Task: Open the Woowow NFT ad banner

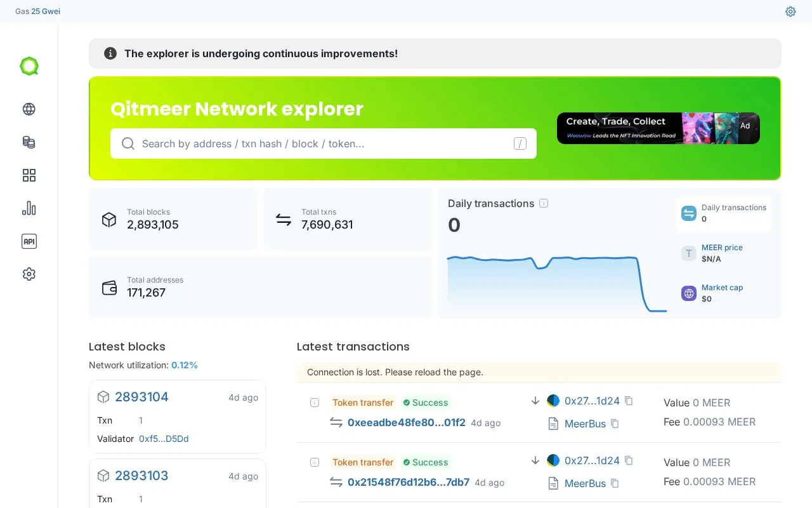Action: (658, 128)
